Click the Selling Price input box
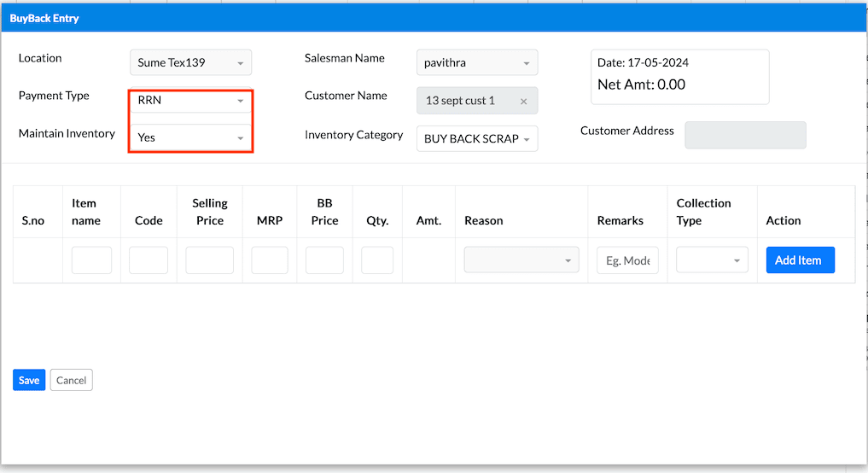Viewport: 868px width, 473px height. point(209,260)
